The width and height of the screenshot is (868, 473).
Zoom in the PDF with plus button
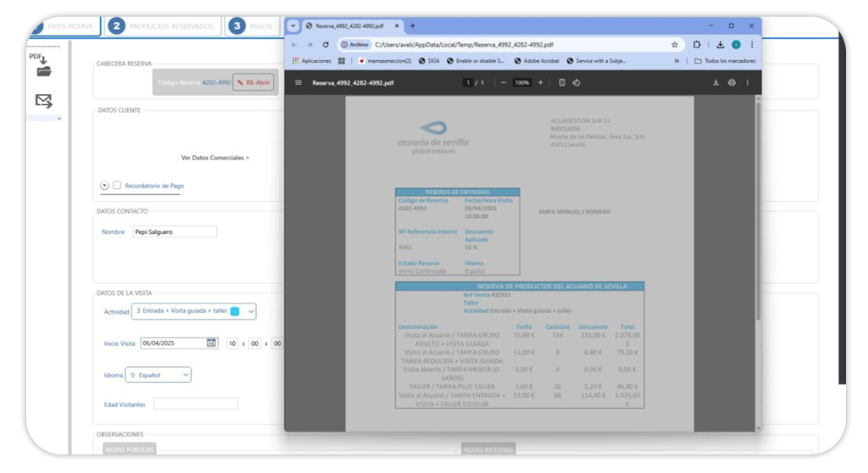click(541, 83)
